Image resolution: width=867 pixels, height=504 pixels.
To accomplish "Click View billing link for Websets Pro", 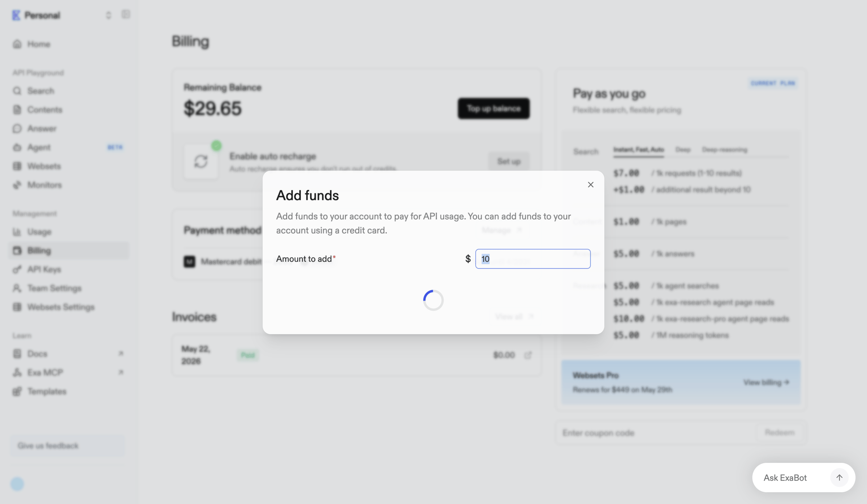I will click(x=766, y=382).
